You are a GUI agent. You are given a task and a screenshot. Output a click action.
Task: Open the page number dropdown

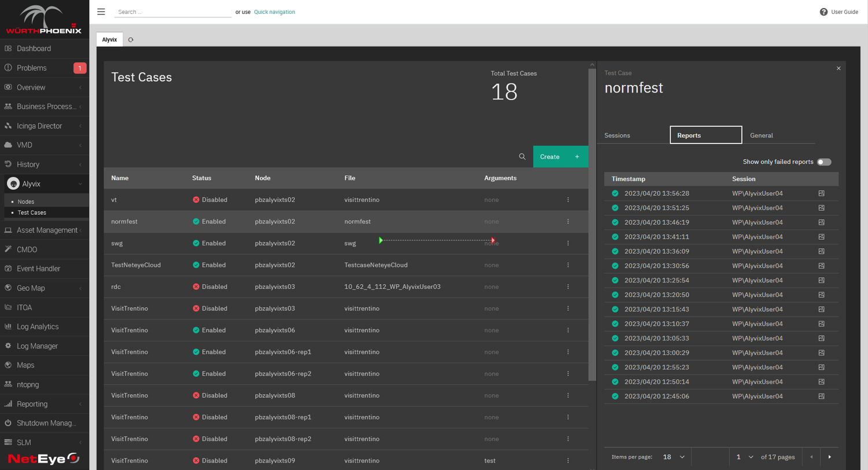tap(745, 457)
